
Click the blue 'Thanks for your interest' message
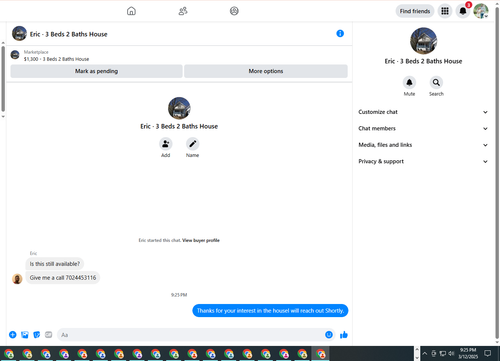coord(270,311)
